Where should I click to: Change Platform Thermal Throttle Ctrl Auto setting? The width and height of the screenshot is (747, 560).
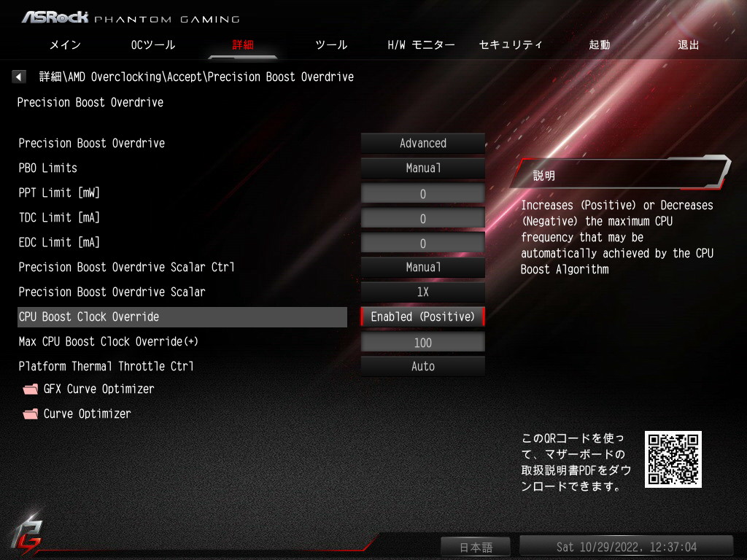(422, 366)
